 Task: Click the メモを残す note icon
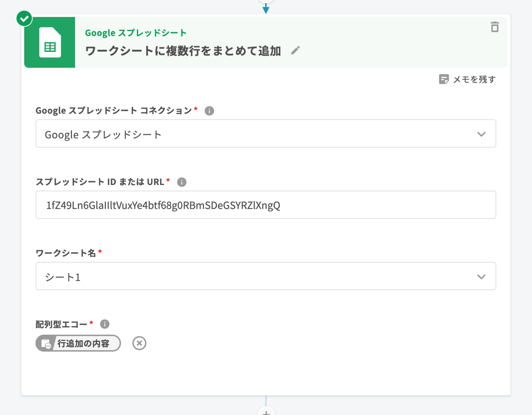[444, 79]
